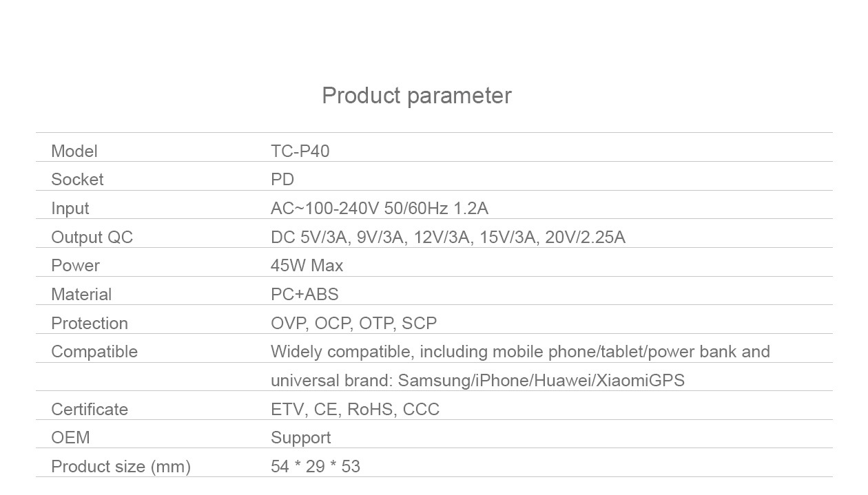
Task: Select the Protection row label
Action: [x=90, y=324]
